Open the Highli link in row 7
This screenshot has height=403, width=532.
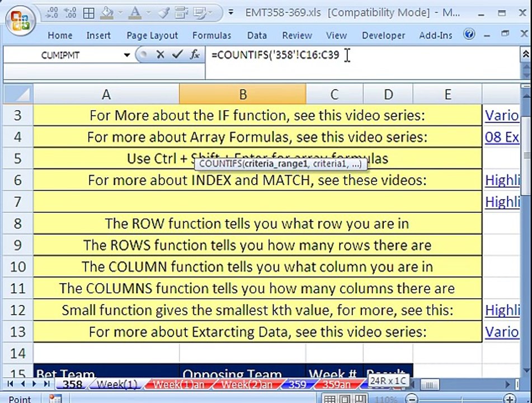click(x=502, y=202)
